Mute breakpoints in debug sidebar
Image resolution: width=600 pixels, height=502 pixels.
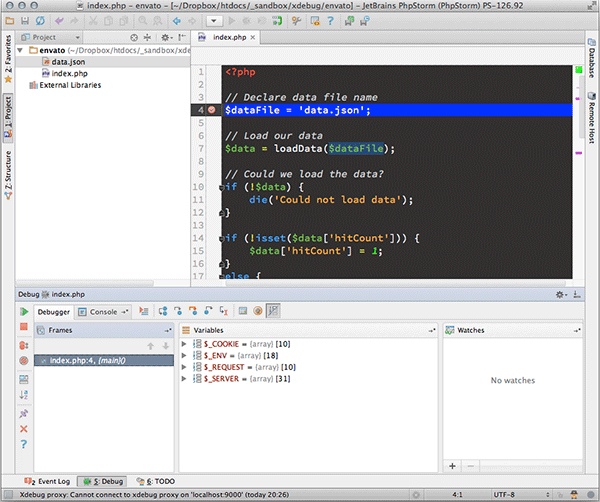point(24,360)
